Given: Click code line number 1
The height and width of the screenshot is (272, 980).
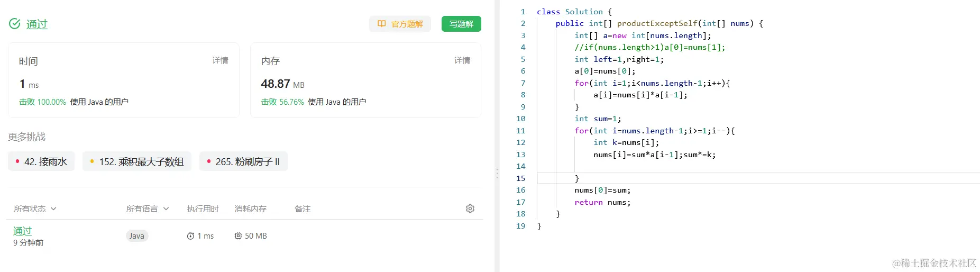Looking at the screenshot, I should [523, 12].
